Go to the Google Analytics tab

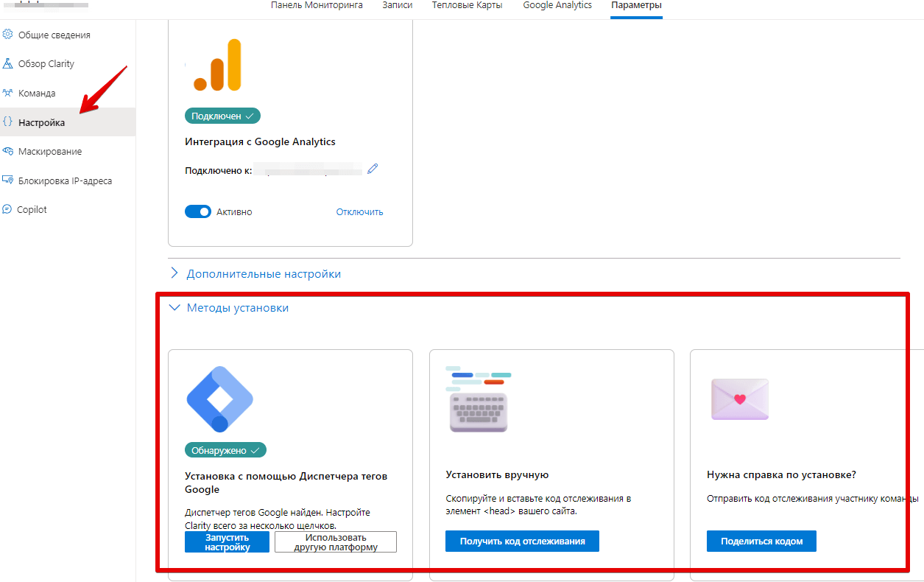(x=557, y=5)
